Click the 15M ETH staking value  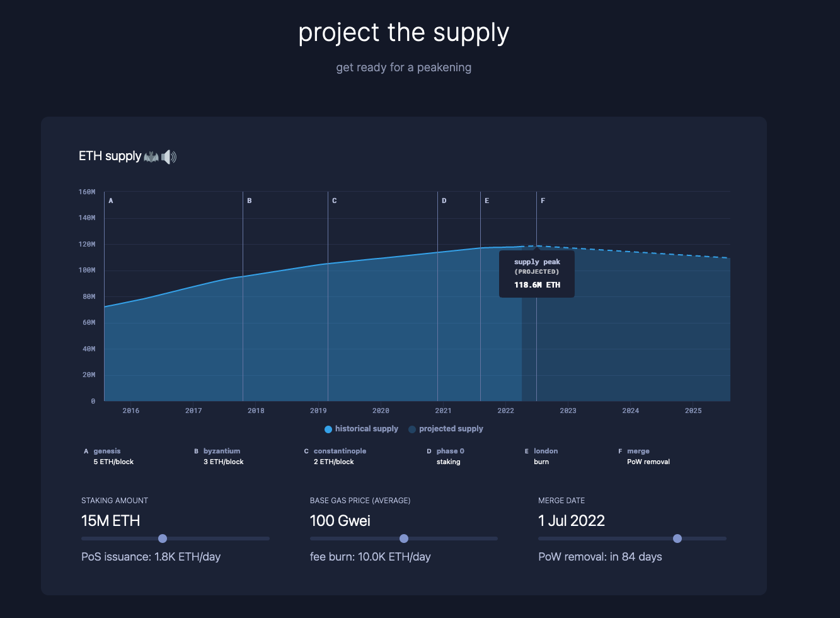click(111, 521)
